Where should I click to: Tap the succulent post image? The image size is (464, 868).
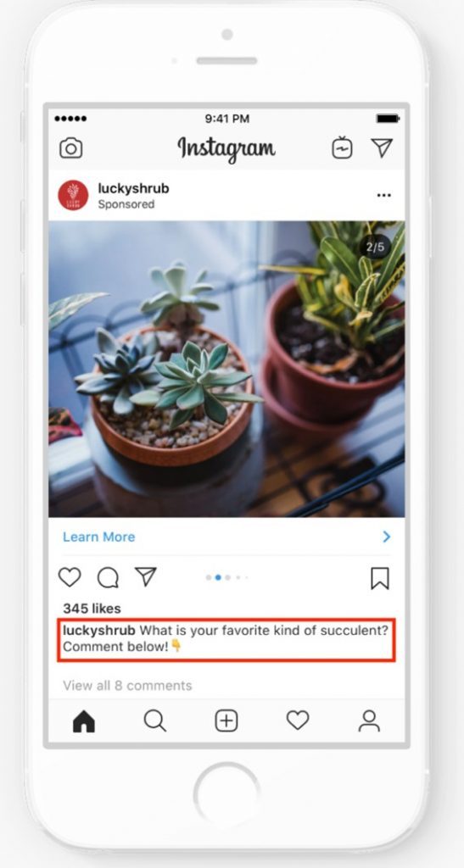tap(226, 370)
